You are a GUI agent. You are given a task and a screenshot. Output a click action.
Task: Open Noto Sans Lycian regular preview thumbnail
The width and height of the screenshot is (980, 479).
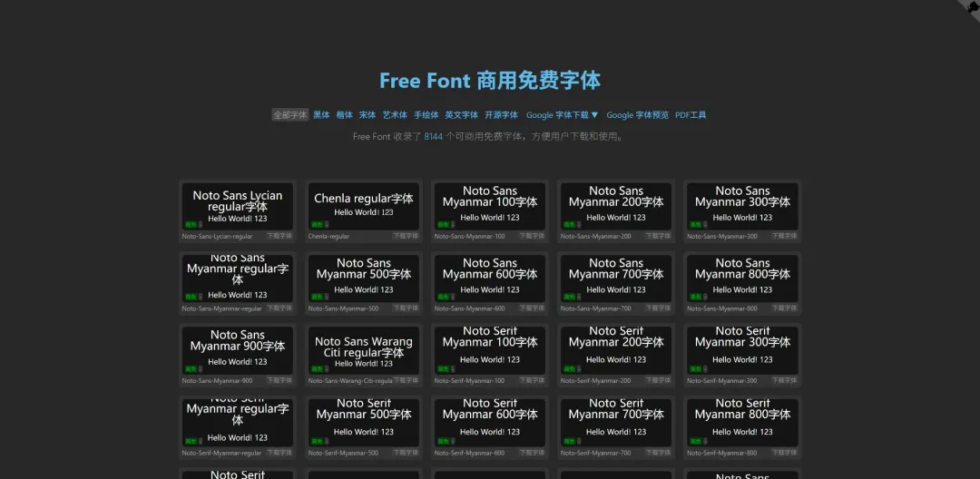pos(238,206)
